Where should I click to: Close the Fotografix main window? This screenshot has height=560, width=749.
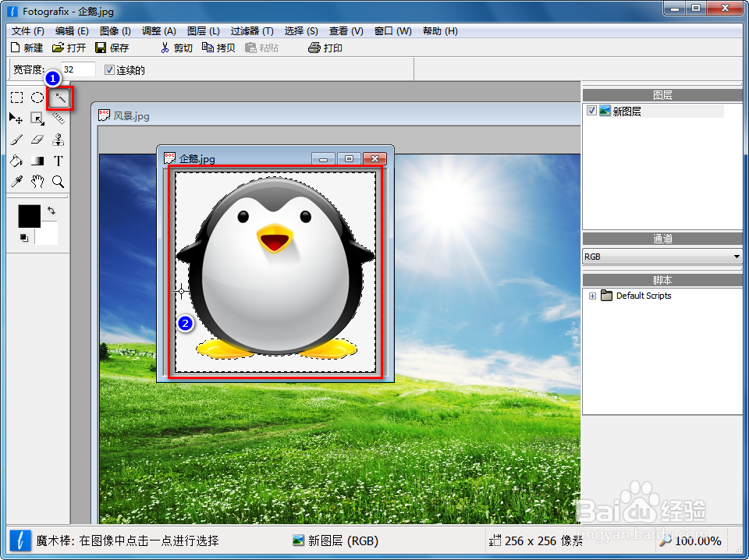click(724, 8)
